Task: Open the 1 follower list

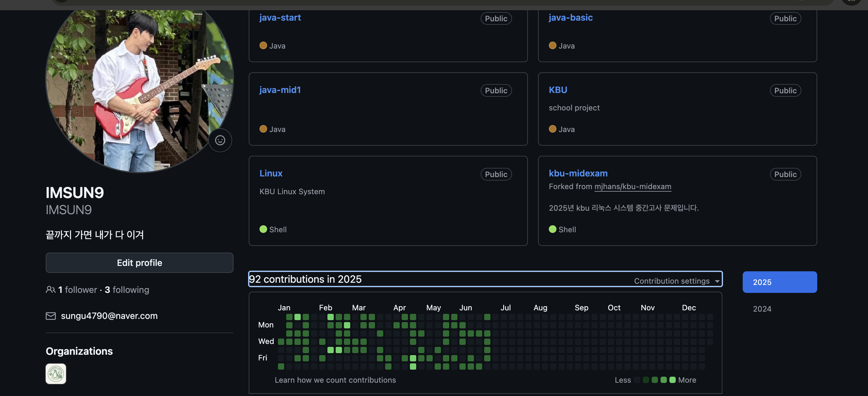Action: click(x=77, y=289)
